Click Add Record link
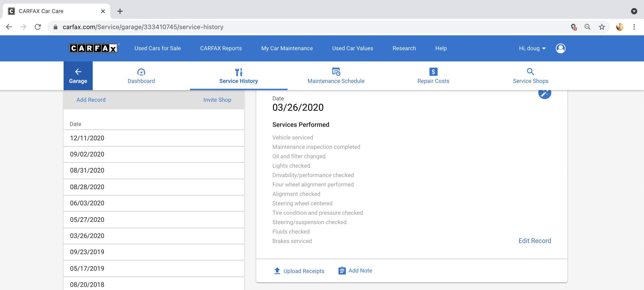The image size is (644, 290). tap(91, 100)
